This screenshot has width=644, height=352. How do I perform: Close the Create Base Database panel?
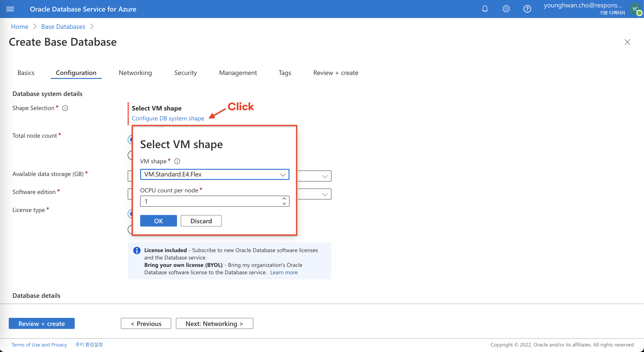[x=627, y=42]
